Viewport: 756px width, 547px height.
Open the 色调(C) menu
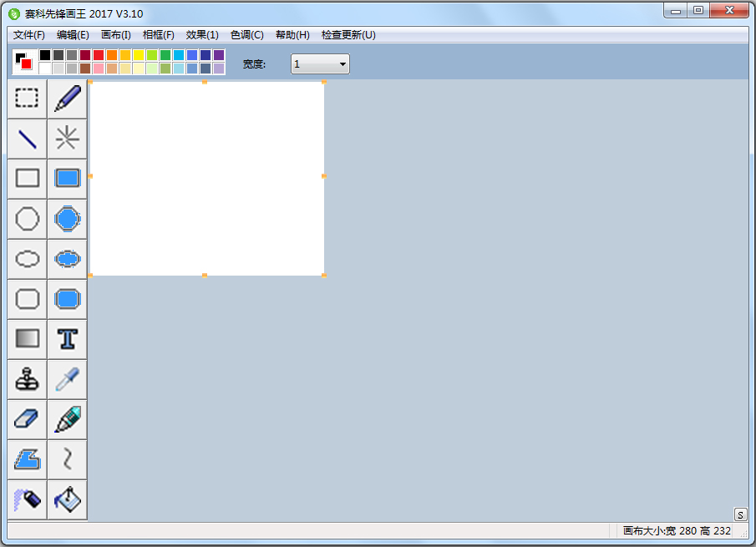click(x=247, y=35)
